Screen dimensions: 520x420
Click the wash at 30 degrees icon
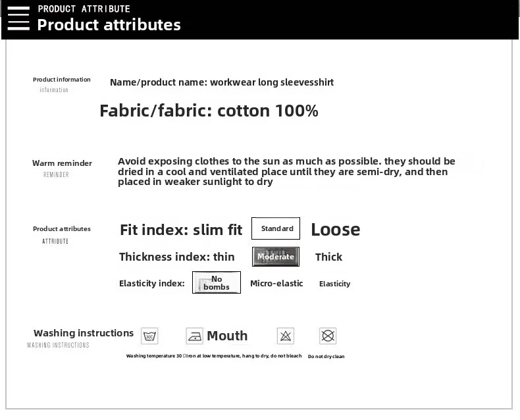[149, 336]
